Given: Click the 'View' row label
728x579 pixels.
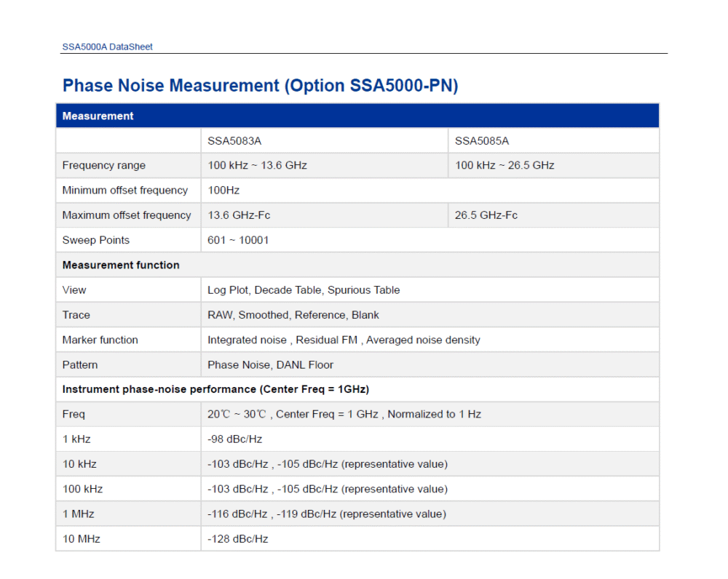Looking at the screenshot, I should [74, 290].
